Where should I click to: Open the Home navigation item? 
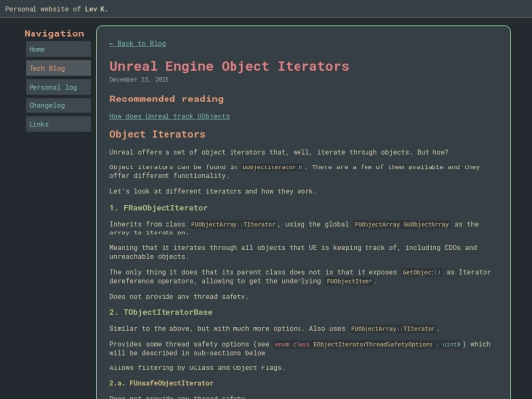58,49
